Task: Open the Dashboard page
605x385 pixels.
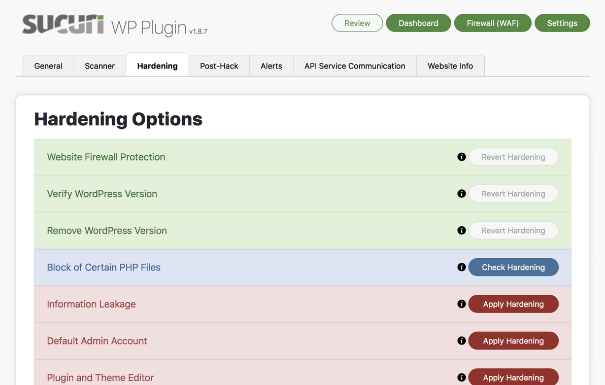Action: [418, 23]
